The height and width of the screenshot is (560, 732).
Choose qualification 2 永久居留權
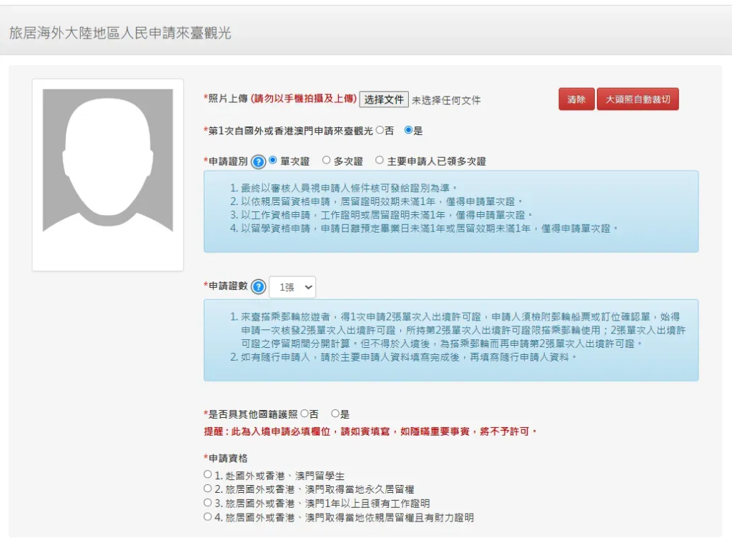tap(208, 489)
